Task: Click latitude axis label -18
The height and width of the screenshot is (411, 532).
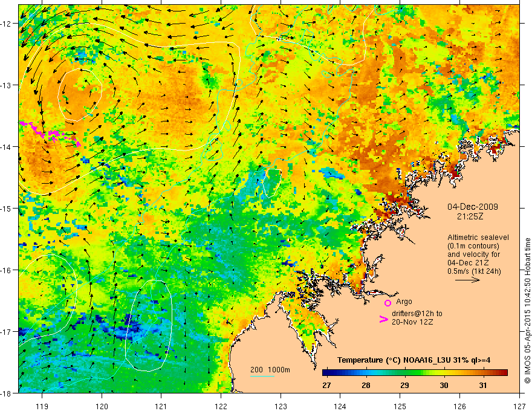Action: (x=6, y=393)
